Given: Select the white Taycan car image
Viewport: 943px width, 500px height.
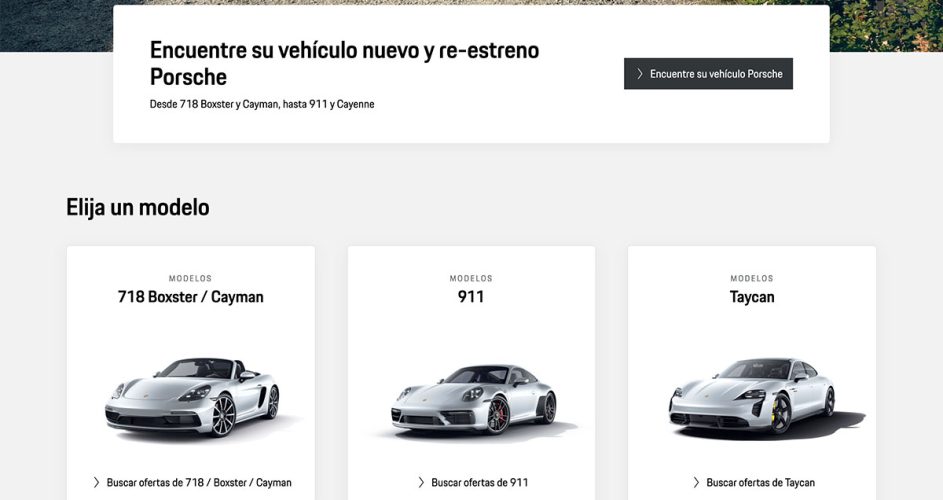Looking at the screenshot, I should [752, 395].
